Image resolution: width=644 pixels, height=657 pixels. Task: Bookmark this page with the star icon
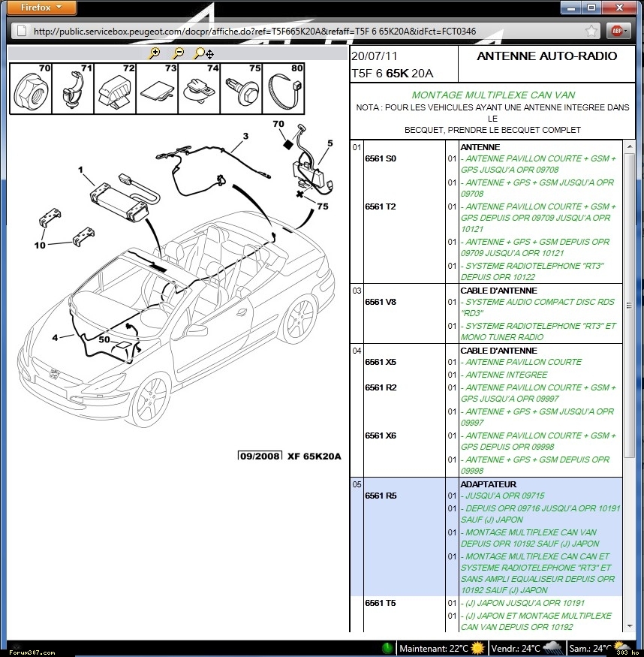[x=592, y=31]
